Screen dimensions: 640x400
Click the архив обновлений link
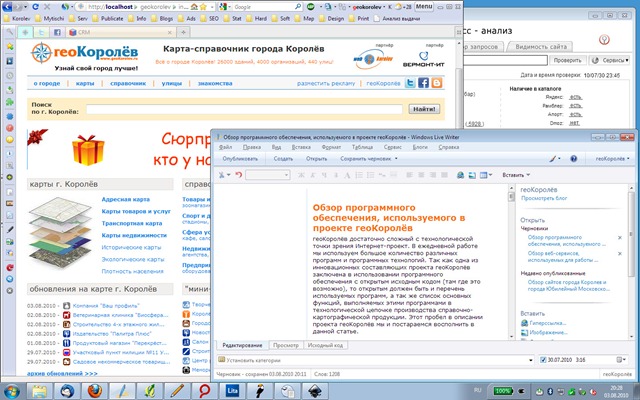(x=62, y=373)
